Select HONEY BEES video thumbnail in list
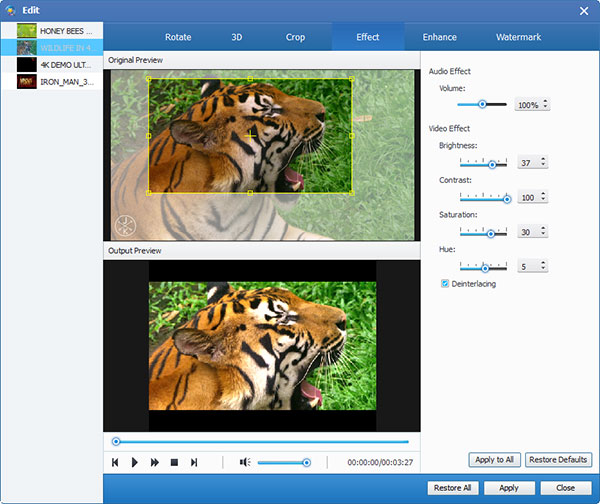 pos(26,31)
